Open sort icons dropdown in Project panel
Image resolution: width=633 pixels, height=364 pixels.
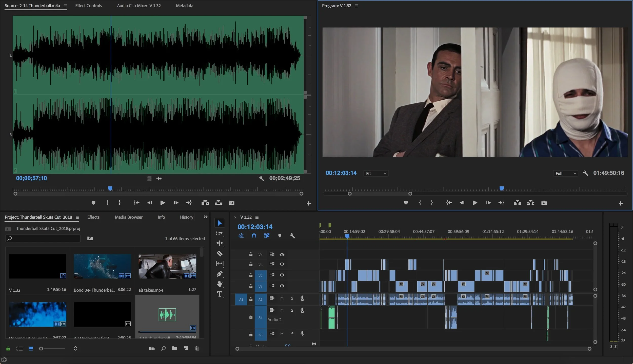tap(75, 349)
